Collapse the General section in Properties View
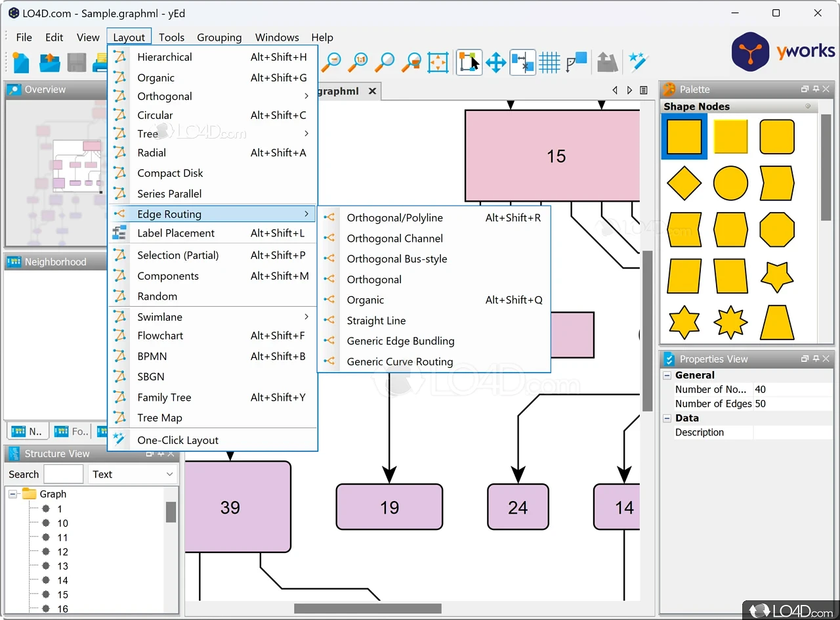The width and height of the screenshot is (840, 620). click(x=667, y=376)
